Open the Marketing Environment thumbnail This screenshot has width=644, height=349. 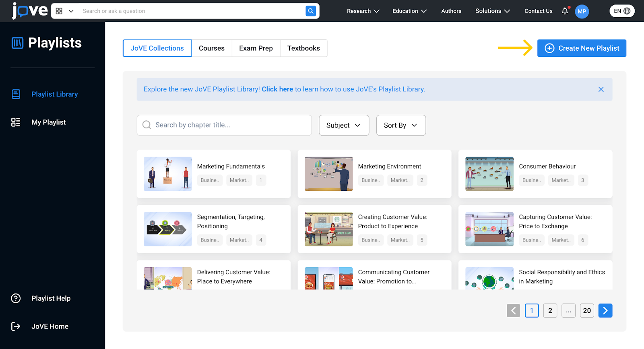tap(329, 174)
